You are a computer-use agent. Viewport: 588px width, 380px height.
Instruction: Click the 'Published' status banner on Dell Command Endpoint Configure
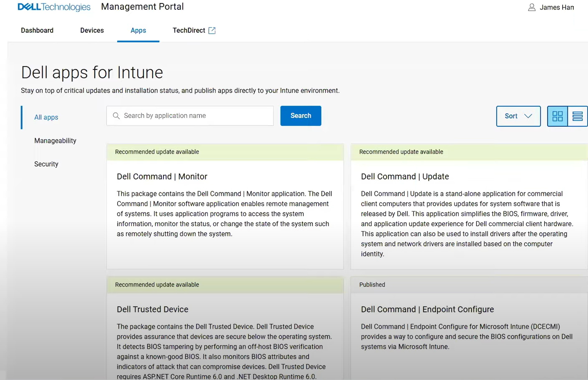372,285
